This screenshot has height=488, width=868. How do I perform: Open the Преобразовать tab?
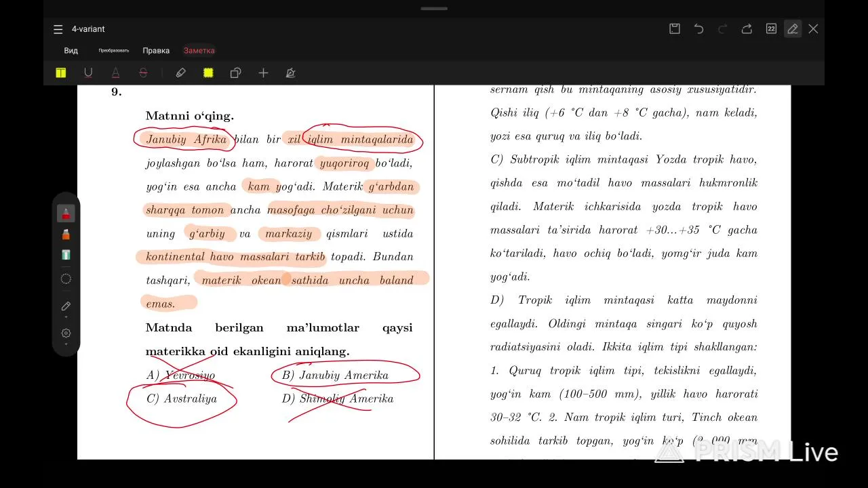(x=114, y=51)
